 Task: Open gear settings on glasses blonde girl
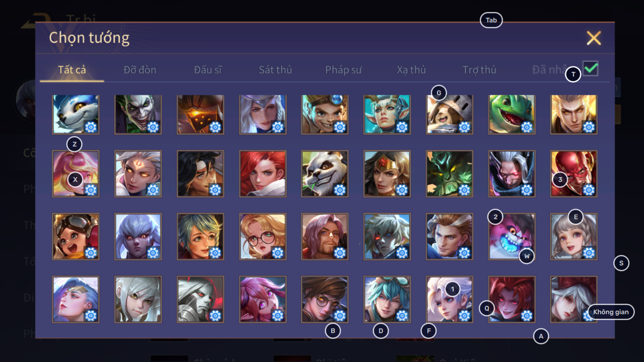click(277, 253)
